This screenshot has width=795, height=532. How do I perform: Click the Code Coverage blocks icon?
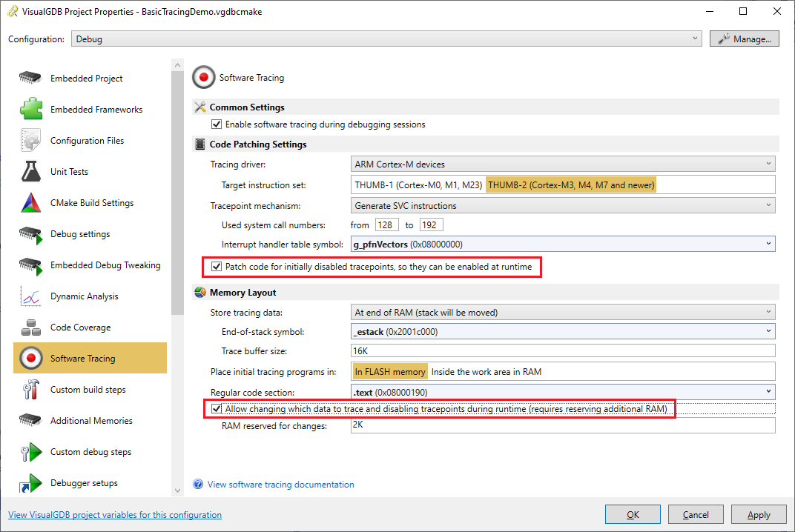click(31, 327)
